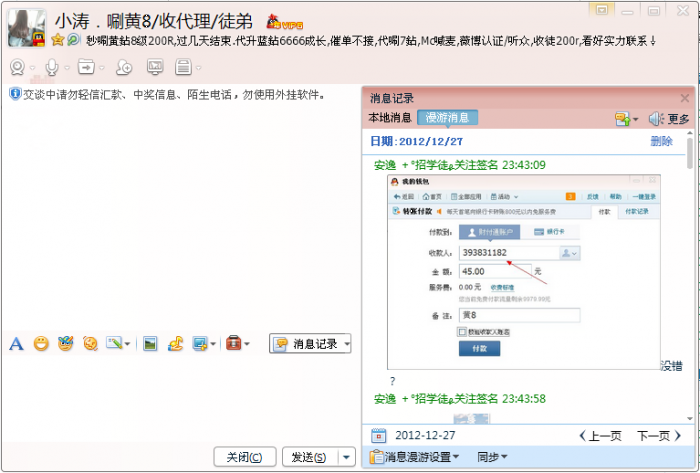Open webcam options dropdown arrow
The width and height of the screenshot is (700, 473).
click(32, 68)
